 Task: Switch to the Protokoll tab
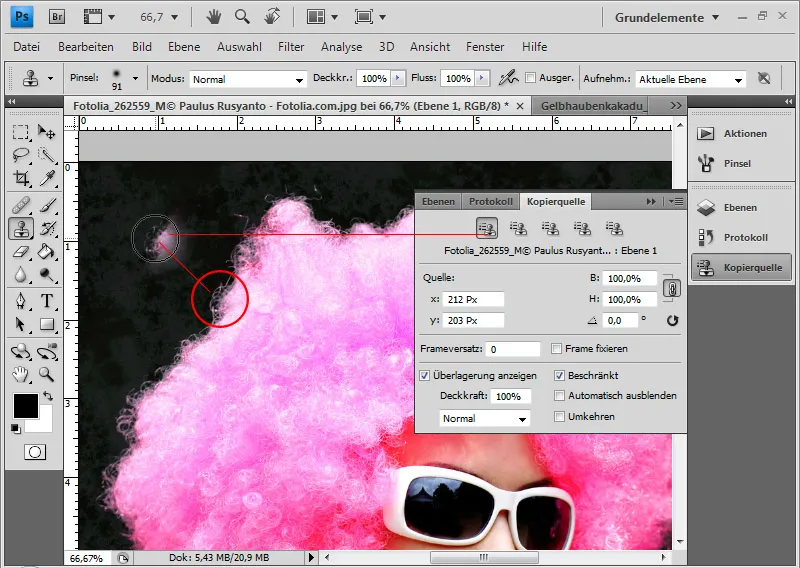491,202
